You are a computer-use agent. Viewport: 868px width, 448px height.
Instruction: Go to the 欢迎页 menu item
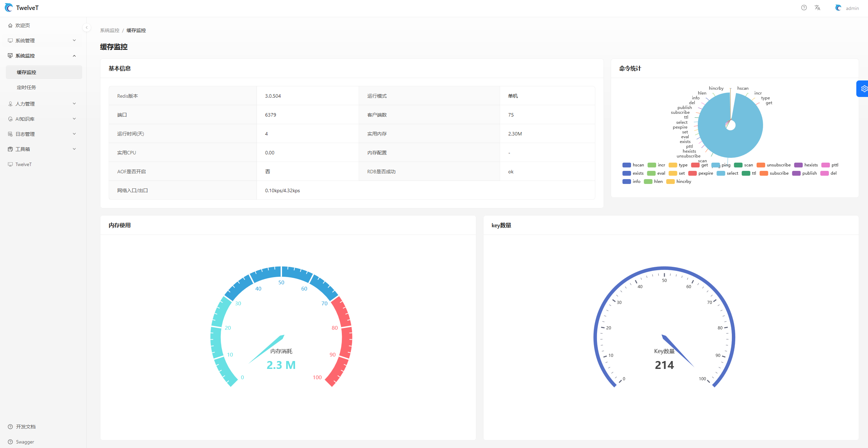pos(44,25)
